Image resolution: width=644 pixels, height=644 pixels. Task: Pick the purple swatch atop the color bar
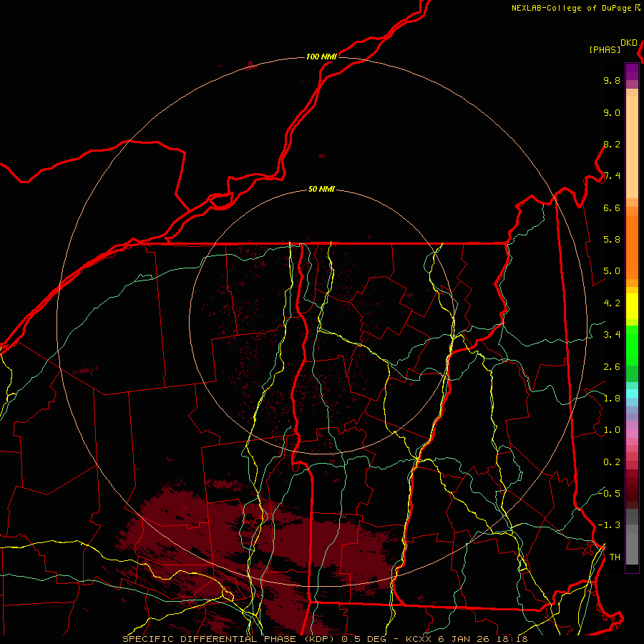pos(632,72)
